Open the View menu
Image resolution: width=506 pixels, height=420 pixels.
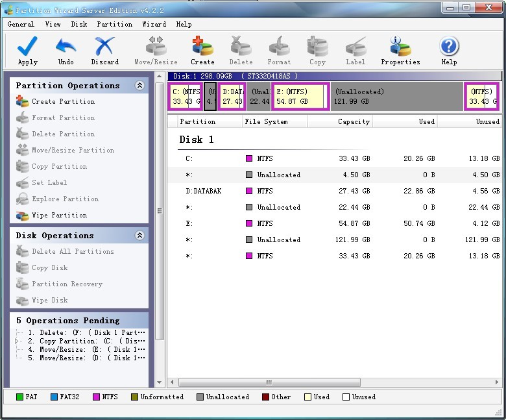tap(53, 24)
